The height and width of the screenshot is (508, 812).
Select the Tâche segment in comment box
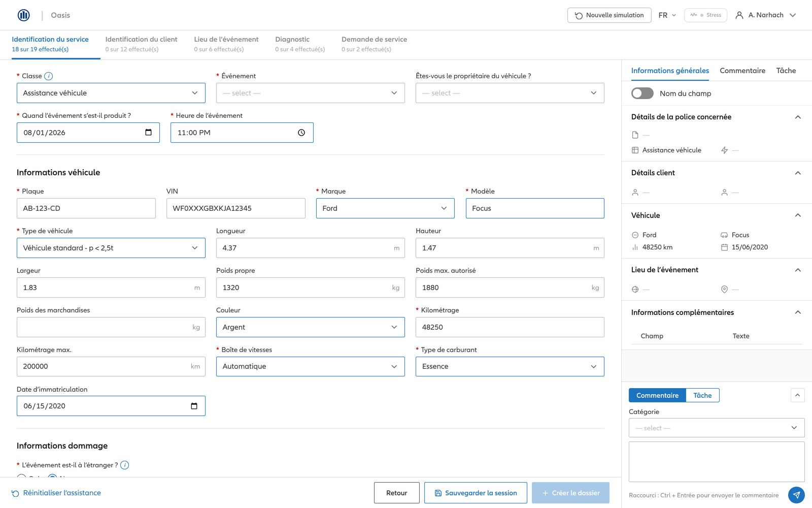702,395
